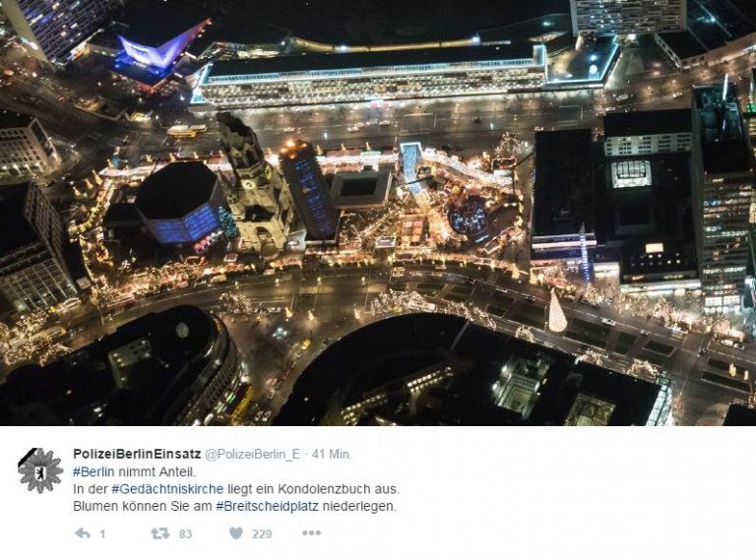Image resolution: width=756 pixels, height=560 pixels.
Task: Click the blue-lit octagonal church building in photo
Action: point(179,203)
